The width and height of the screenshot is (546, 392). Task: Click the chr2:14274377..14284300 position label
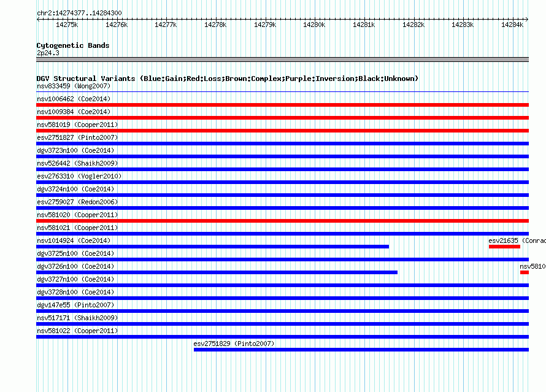[79, 13]
